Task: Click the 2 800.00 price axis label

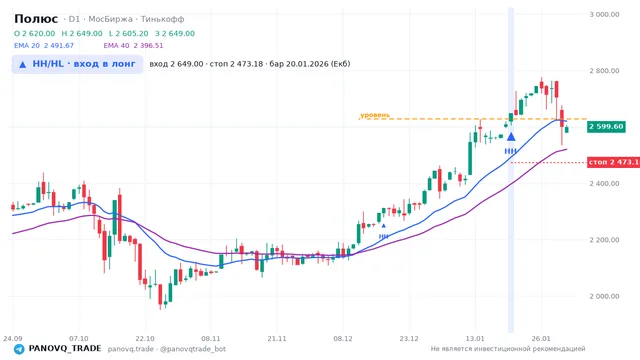Action: [x=604, y=71]
